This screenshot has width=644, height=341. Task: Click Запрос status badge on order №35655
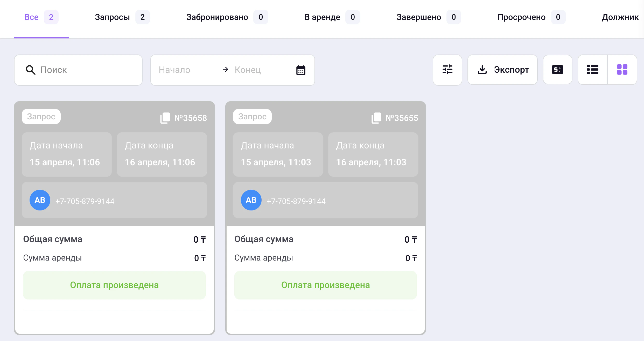click(x=252, y=117)
